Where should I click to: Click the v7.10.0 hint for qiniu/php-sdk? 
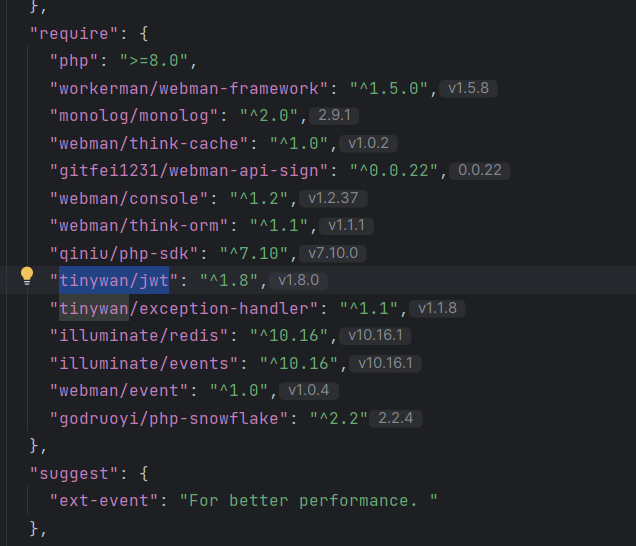tap(333, 253)
